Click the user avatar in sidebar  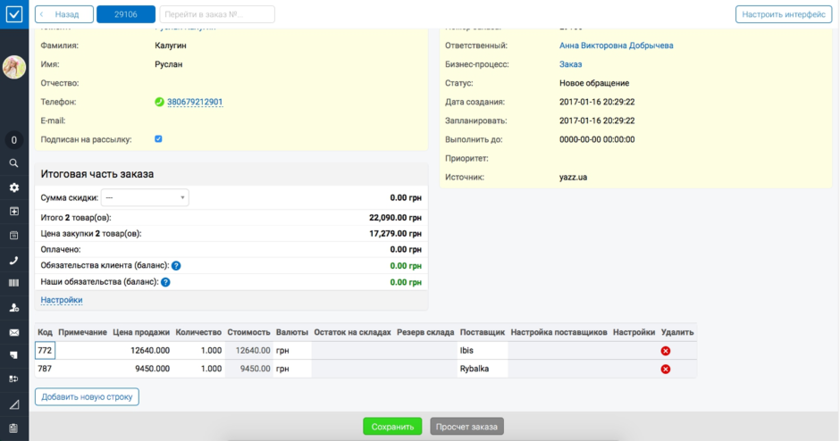(x=14, y=67)
